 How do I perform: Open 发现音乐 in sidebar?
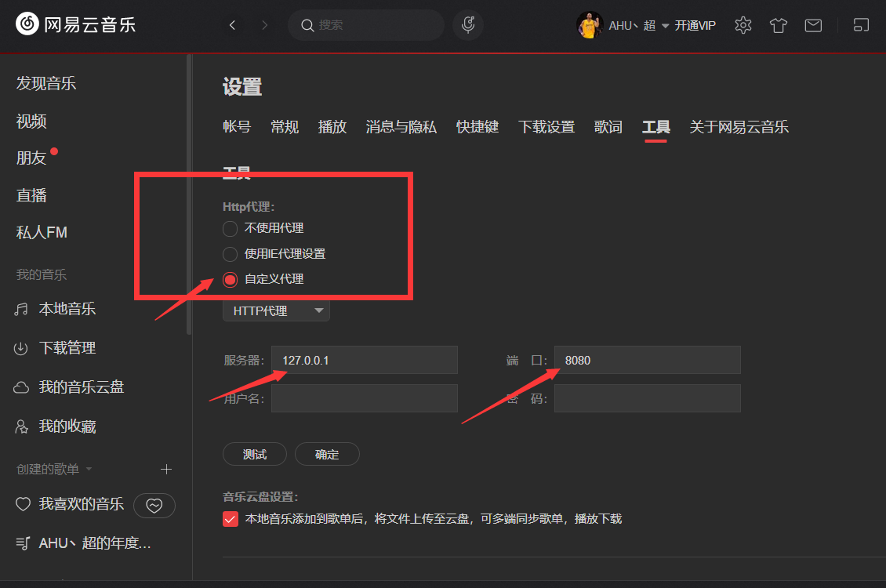[46, 84]
